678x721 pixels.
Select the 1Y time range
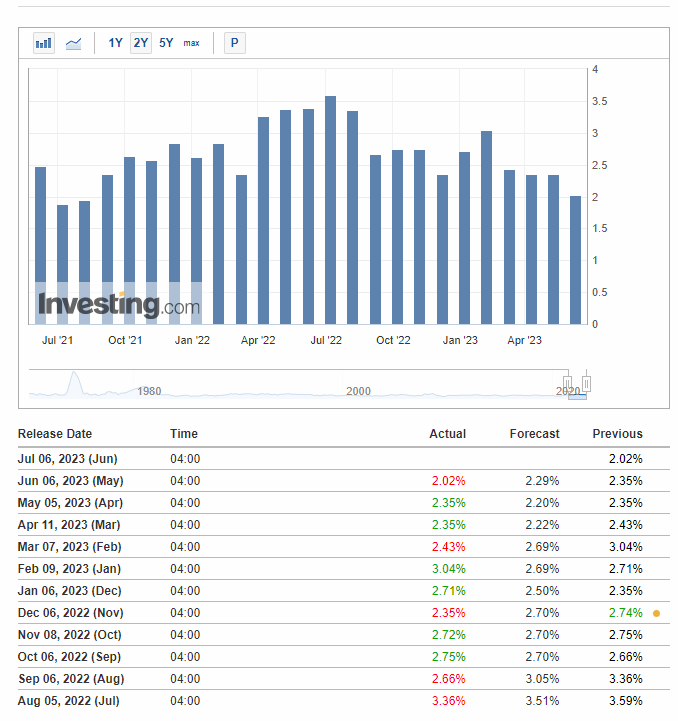tap(116, 43)
